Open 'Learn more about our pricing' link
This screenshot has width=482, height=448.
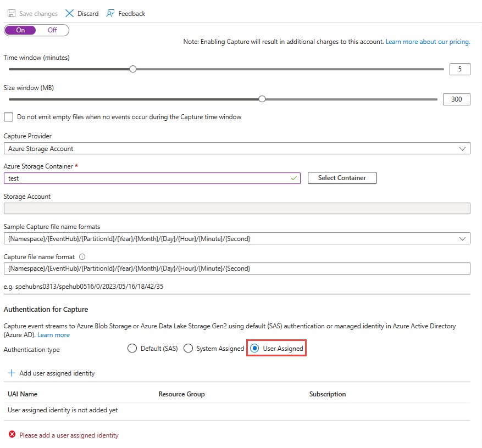(x=428, y=42)
